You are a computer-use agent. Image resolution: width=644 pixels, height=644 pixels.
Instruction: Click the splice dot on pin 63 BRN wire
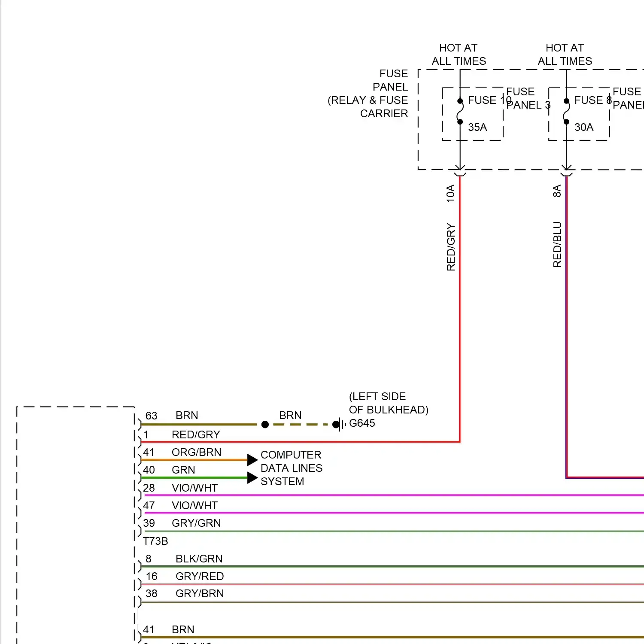coord(265,425)
